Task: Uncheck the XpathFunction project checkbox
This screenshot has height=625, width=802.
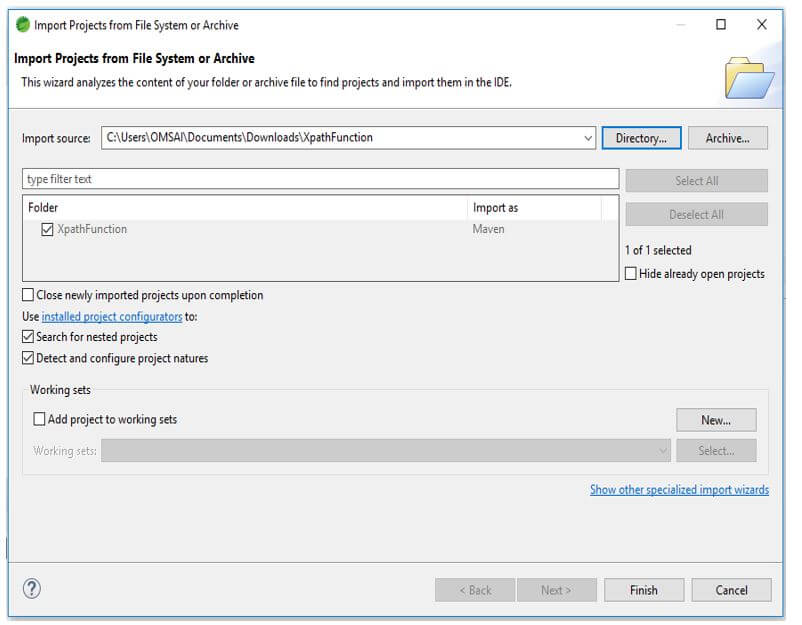Action: pyautogui.click(x=44, y=229)
